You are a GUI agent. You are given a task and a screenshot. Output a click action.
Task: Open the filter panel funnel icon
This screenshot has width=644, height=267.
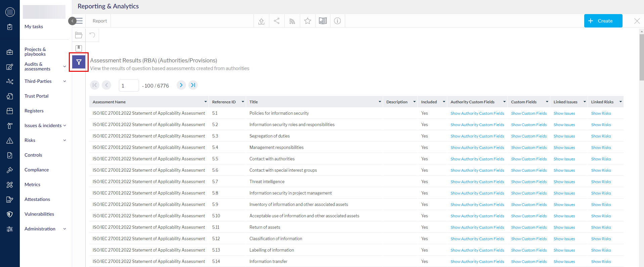point(79,62)
